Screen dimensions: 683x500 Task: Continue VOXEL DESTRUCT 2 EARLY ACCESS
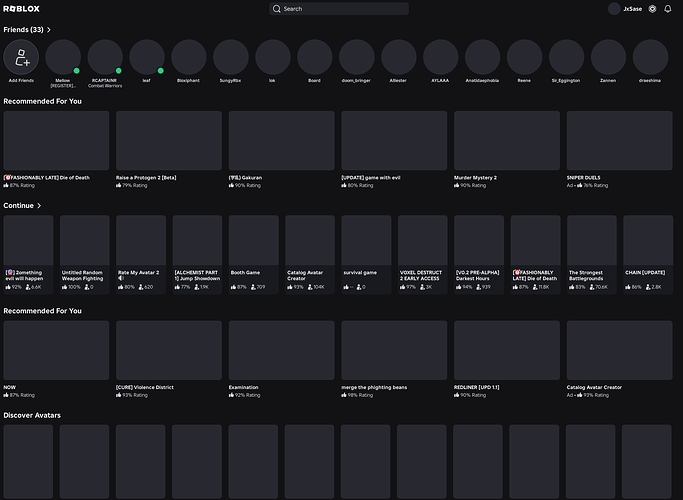click(x=423, y=254)
